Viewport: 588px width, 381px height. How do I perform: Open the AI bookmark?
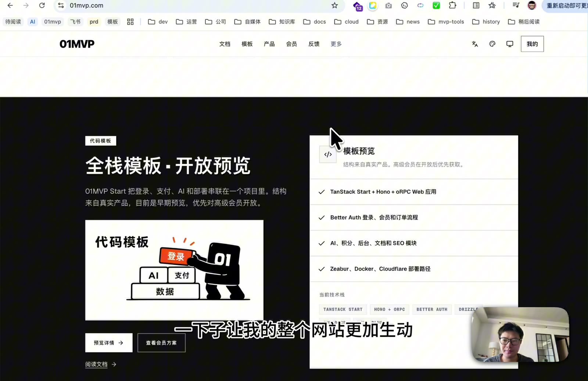(x=33, y=22)
